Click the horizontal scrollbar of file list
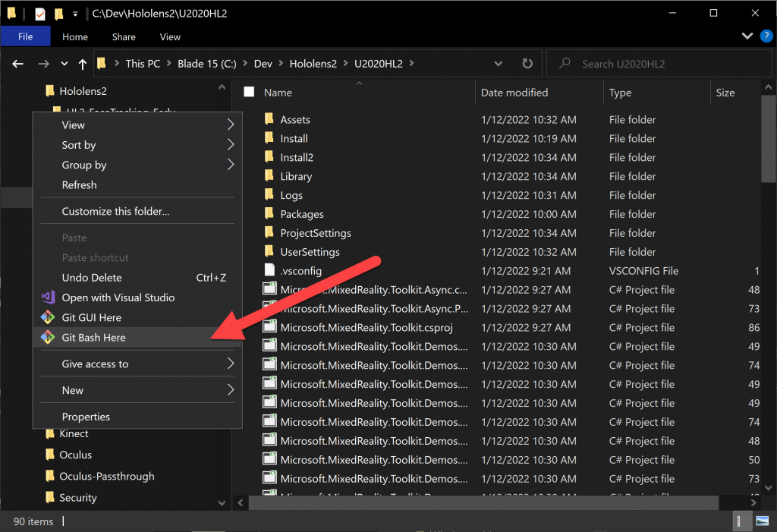The image size is (777, 532). pyautogui.click(x=483, y=502)
